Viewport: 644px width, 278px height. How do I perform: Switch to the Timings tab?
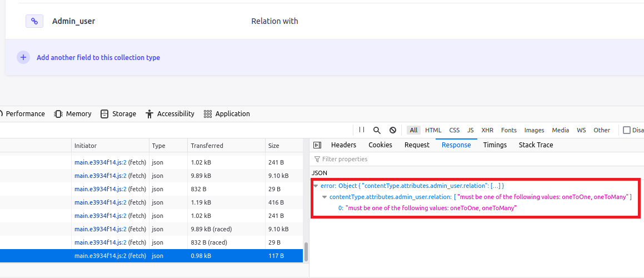pyautogui.click(x=495, y=145)
